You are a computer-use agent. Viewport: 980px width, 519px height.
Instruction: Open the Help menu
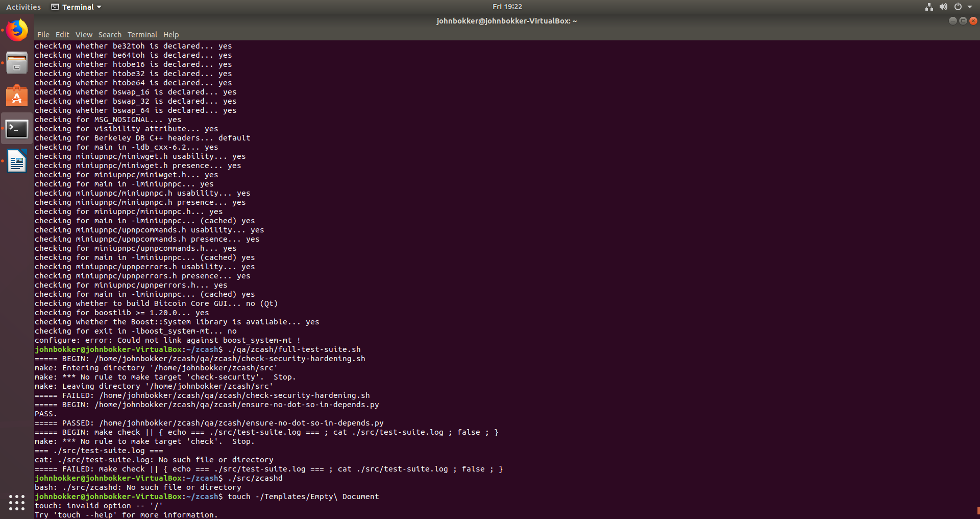coord(171,35)
